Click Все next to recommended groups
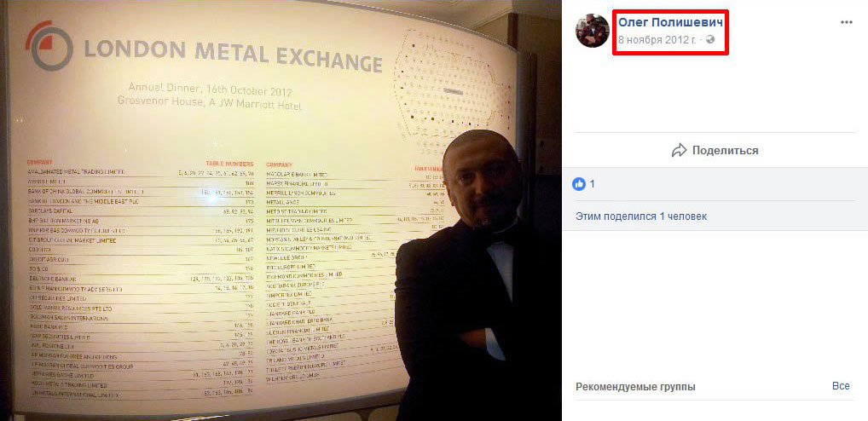The height and width of the screenshot is (421, 868). point(841,386)
